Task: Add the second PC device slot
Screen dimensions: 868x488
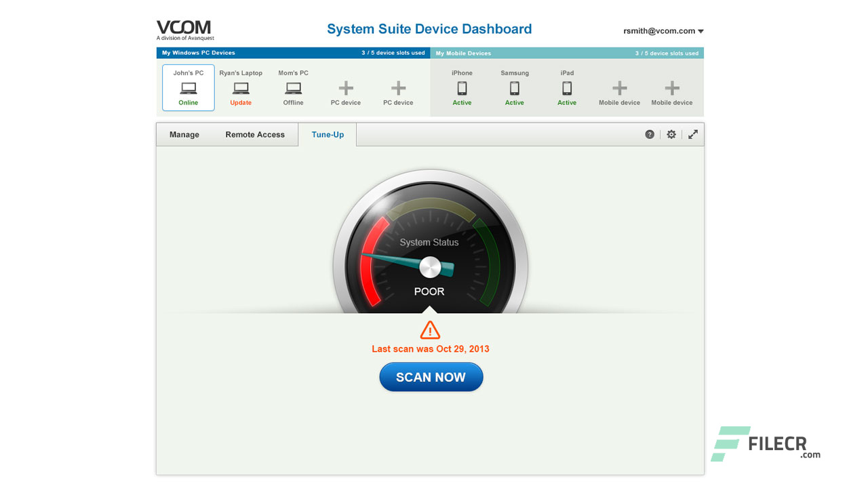Action: click(399, 88)
